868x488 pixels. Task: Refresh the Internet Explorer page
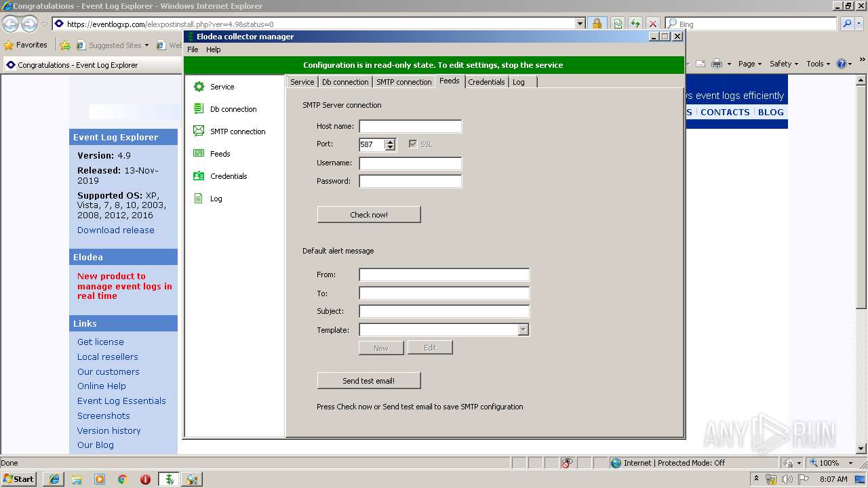pos(635,24)
